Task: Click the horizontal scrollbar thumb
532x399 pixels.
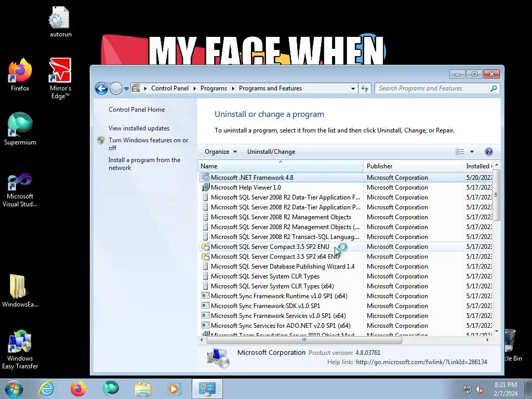Action: [x=304, y=340]
